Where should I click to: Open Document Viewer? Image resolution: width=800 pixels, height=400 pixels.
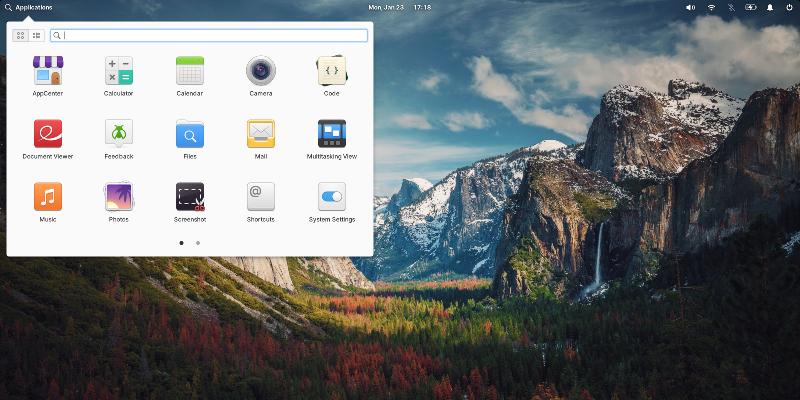(48, 134)
